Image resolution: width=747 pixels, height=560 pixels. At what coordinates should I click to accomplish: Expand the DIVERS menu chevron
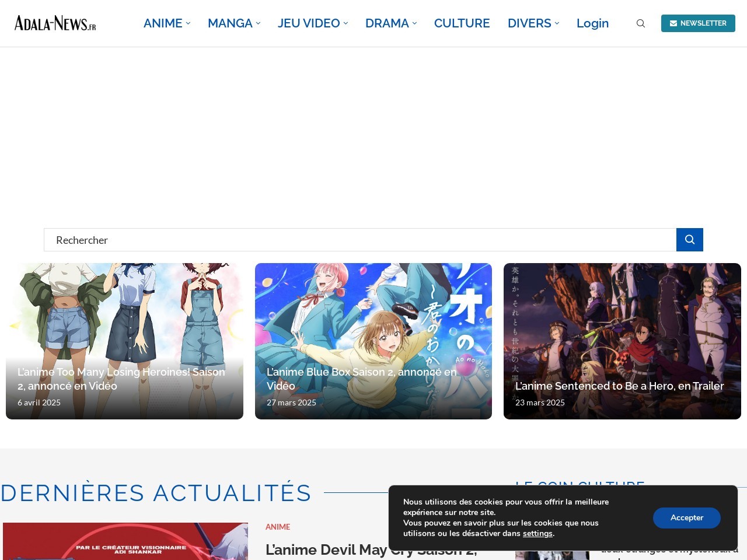point(557,23)
